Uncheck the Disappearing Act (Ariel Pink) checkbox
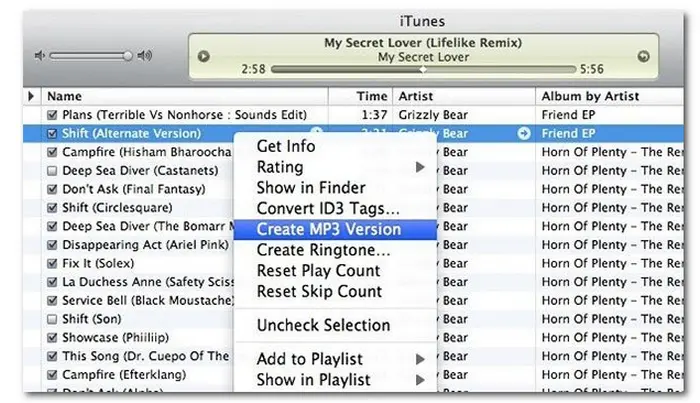Screen dimensions: 700x403 (x=52, y=245)
